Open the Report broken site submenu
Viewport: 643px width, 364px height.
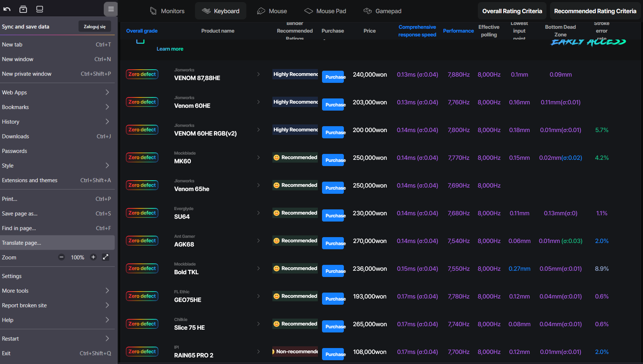coord(57,305)
